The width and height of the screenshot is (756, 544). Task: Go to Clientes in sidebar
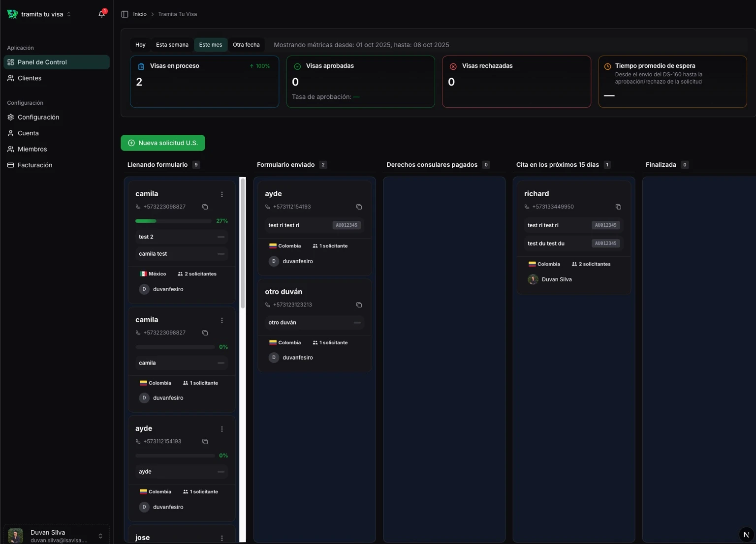pyautogui.click(x=30, y=78)
